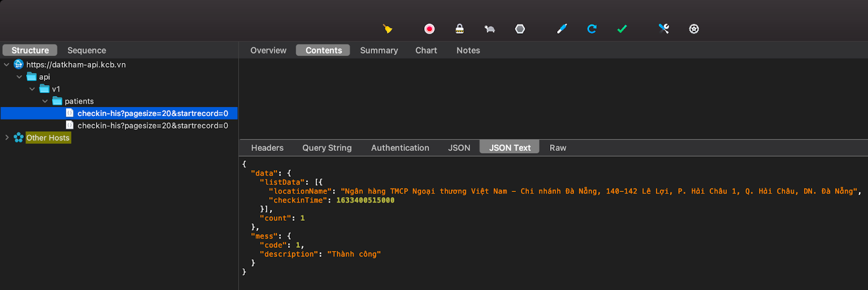Collapse the patients folder chevron
Viewport: 868px width, 290px height.
tap(45, 101)
